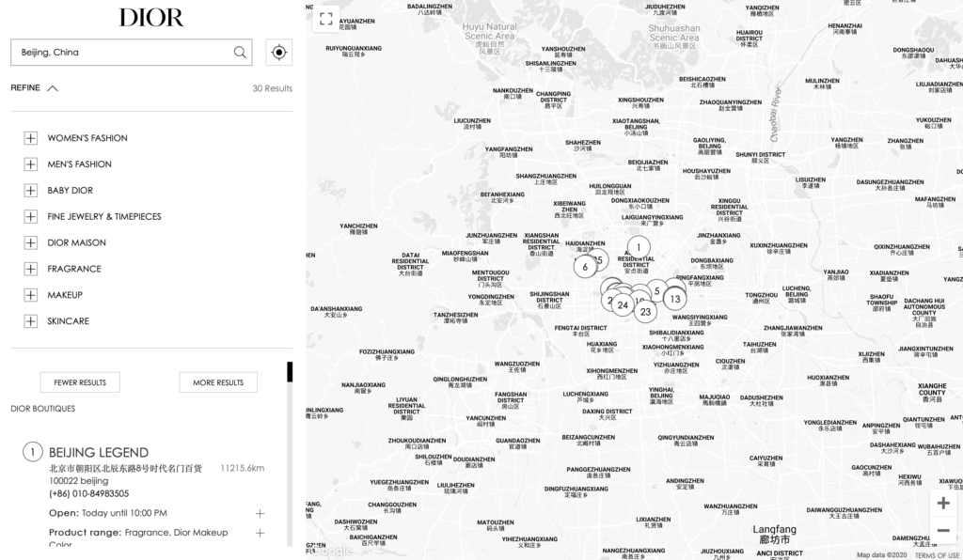
Task: Open the Beijing Legend boutique title
Action: click(x=98, y=453)
